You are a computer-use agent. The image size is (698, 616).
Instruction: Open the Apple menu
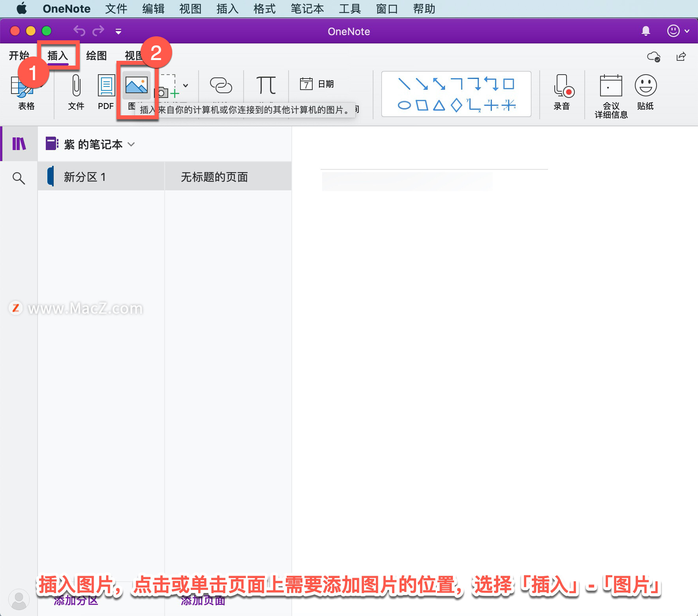(x=22, y=8)
